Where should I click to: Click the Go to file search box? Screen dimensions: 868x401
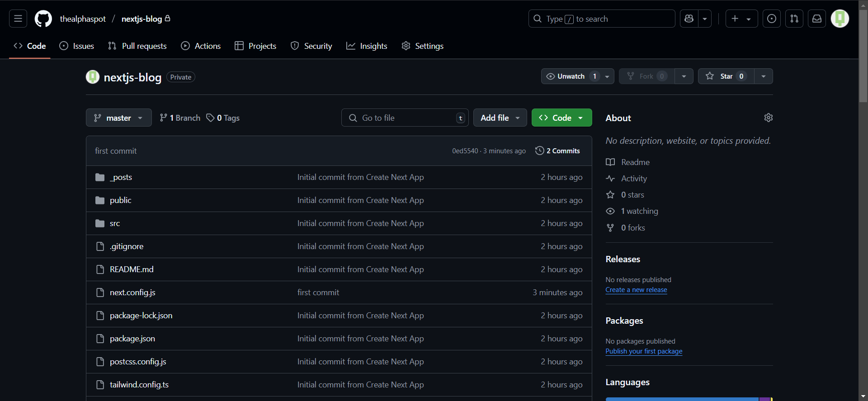click(x=405, y=118)
